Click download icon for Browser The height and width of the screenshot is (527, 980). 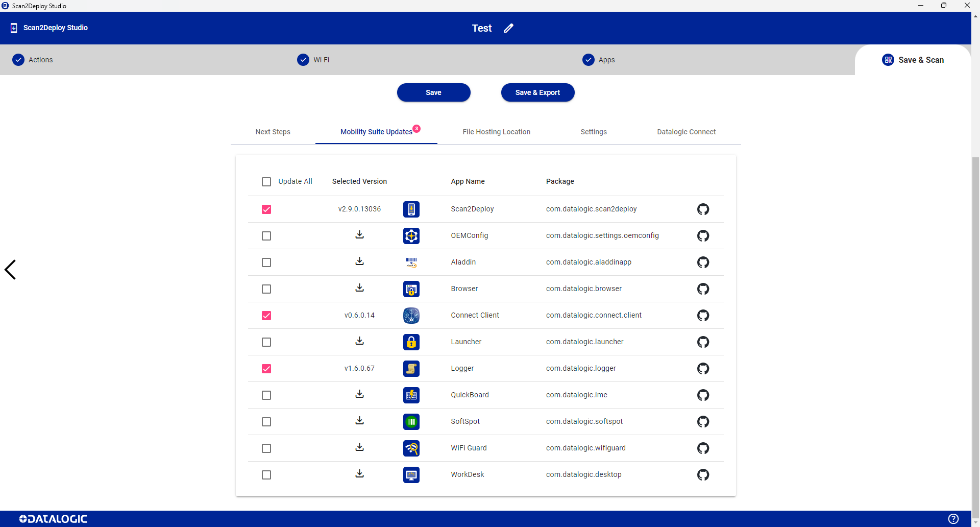pos(359,288)
